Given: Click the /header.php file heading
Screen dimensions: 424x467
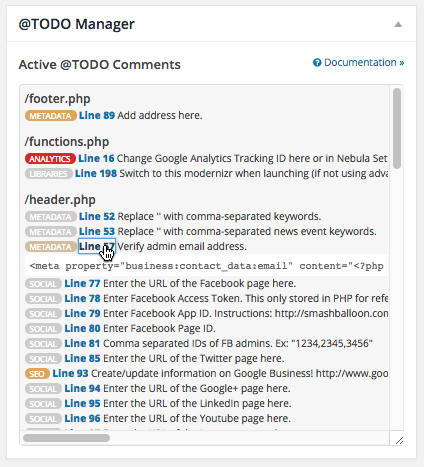Looking at the screenshot, I should (60, 200).
